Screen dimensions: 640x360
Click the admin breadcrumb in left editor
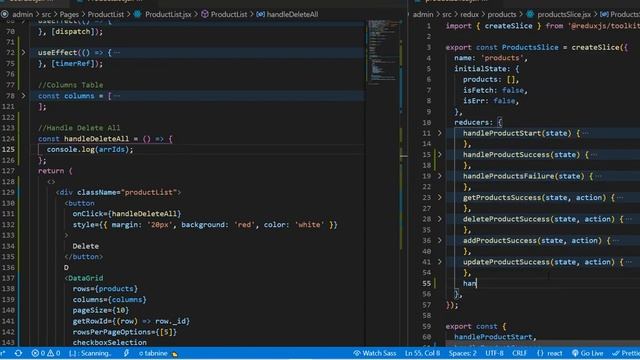(x=22, y=14)
